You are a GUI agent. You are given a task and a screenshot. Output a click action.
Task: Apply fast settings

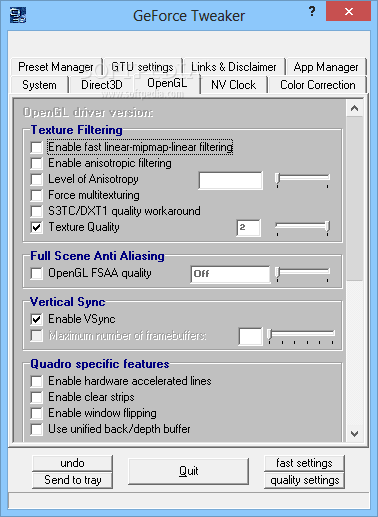point(304,463)
